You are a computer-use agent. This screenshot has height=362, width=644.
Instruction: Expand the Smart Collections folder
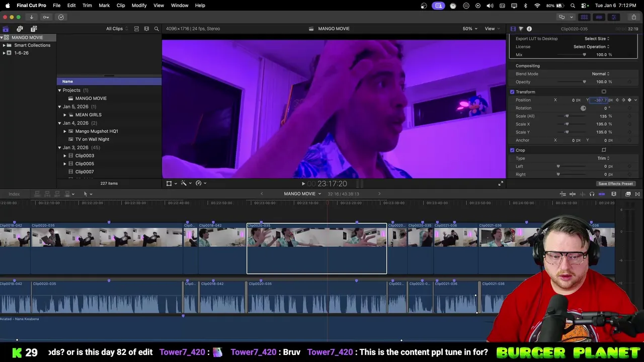click(x=4, y=45)
